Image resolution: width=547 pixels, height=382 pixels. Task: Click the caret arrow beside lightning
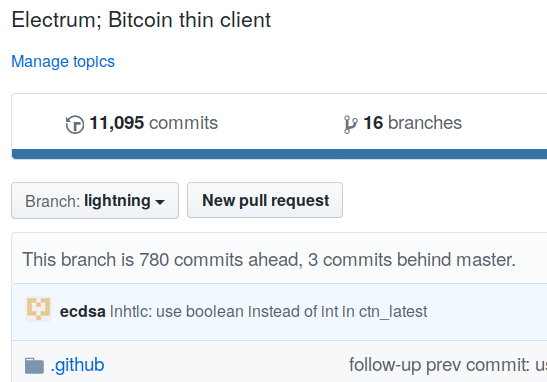point(160,202)
